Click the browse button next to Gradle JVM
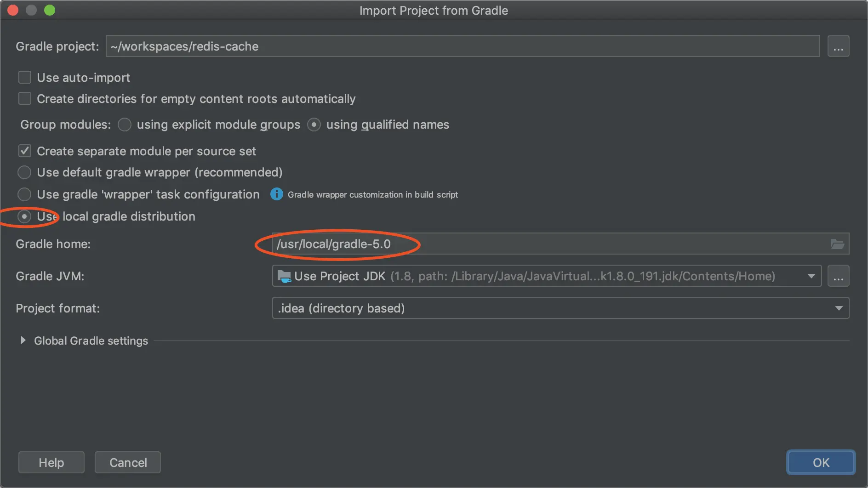 coord(838,276)
